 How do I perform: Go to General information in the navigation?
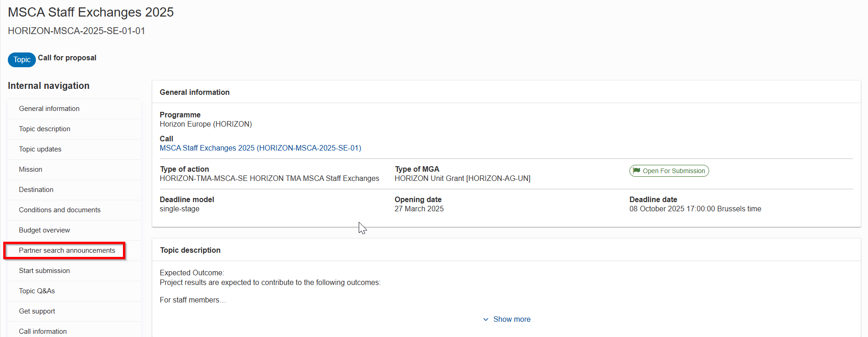(x=74, y=109)
